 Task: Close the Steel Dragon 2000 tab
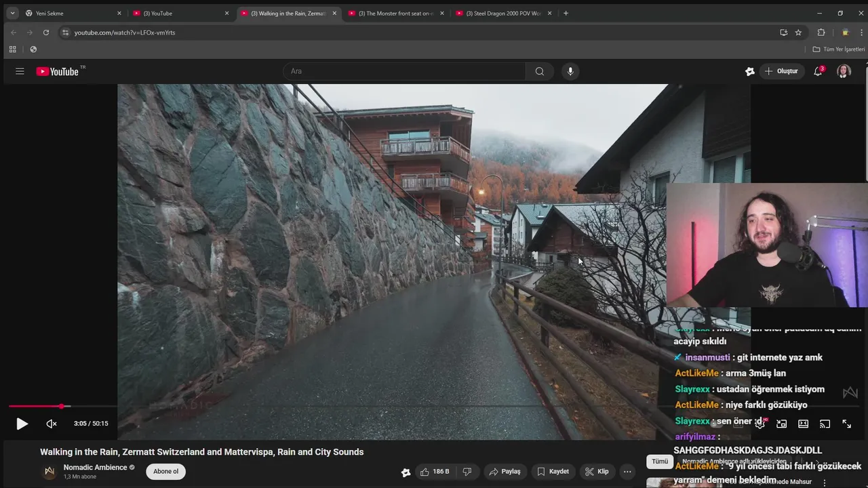pos(550,13)
